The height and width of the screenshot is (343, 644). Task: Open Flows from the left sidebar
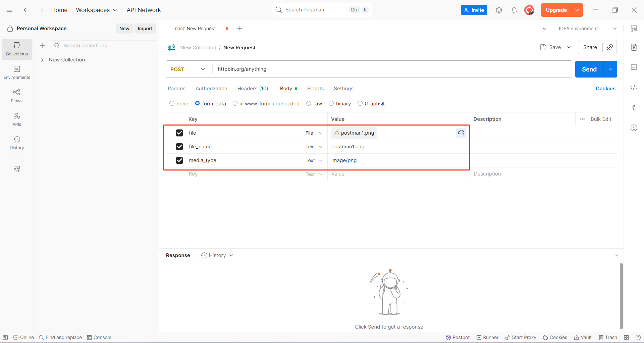[16, 96]
